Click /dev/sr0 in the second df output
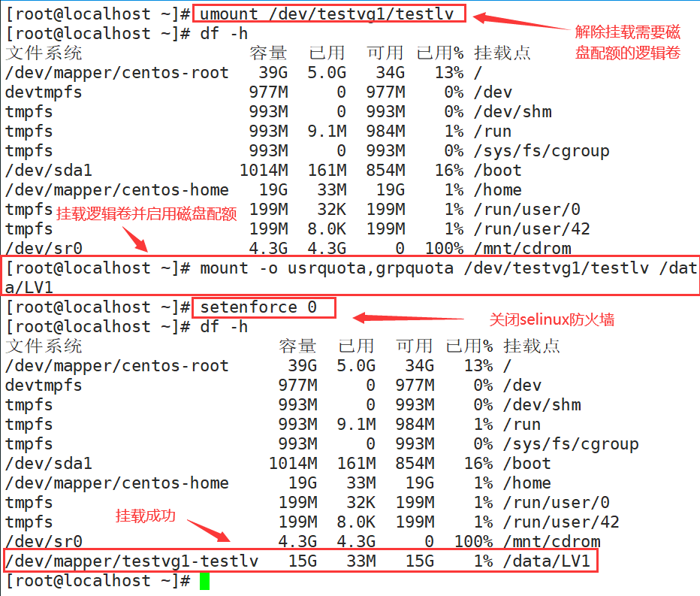Image resolution: width=700 pixels, height=596 pixels. (44, 541)
